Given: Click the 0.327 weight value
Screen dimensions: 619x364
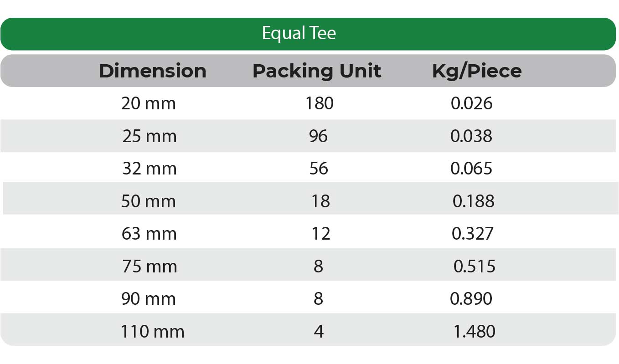Looking at the screenshot, I should [x=473, y=234].
